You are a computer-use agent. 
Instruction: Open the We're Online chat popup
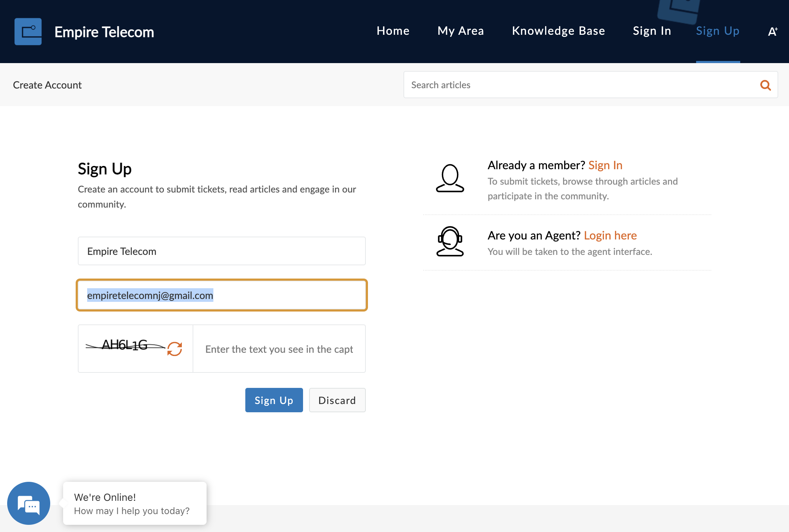pos(135,503)
